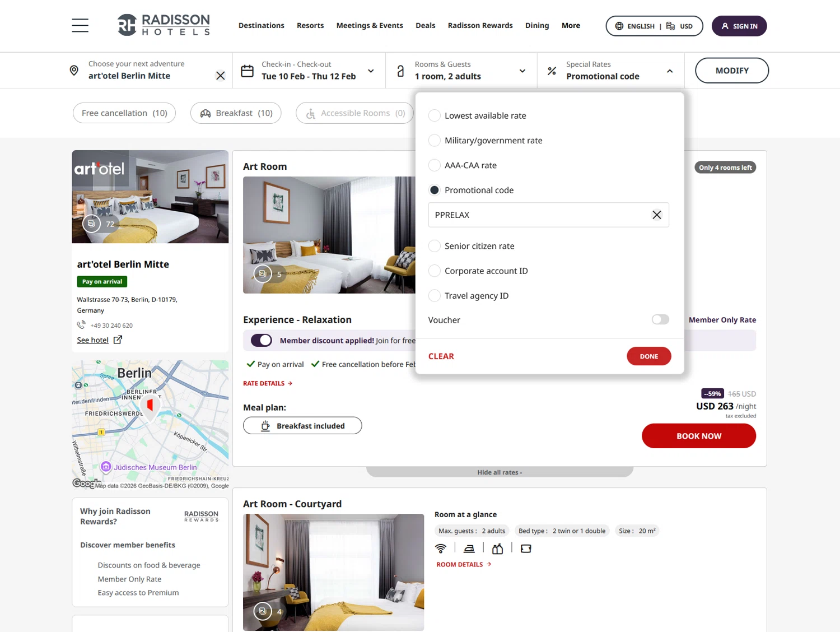The image size is (840, 632).
Task: Click the Pay on arrival green badge
Action: point(102,281)
